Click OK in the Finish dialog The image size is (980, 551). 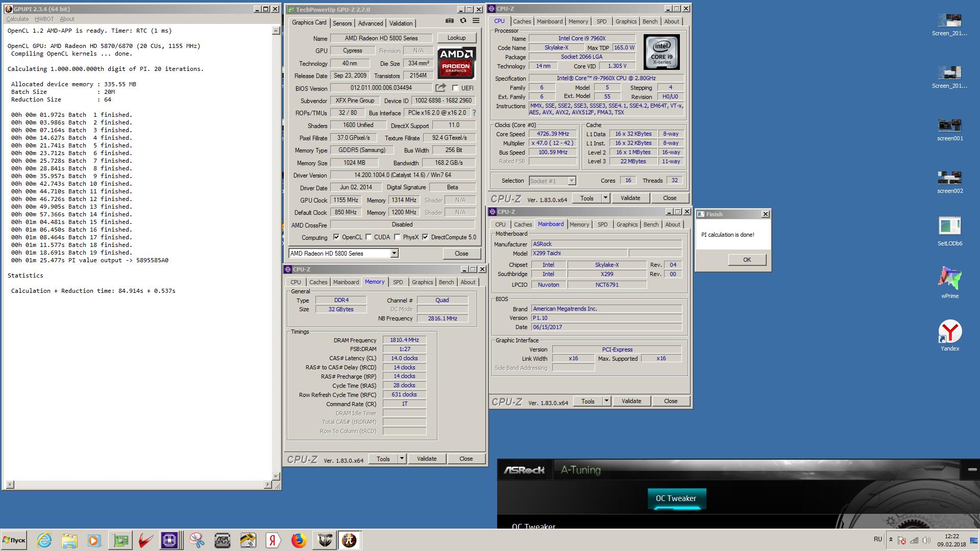point(747,260)
